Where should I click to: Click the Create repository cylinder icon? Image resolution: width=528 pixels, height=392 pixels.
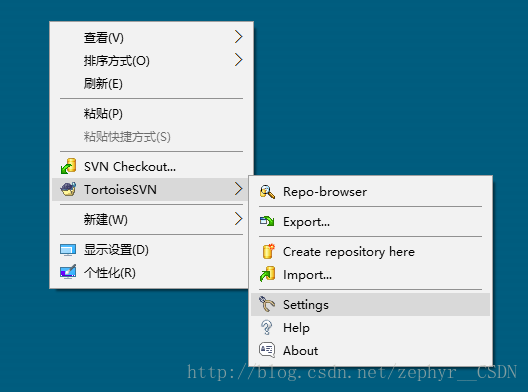pos(268,251)
